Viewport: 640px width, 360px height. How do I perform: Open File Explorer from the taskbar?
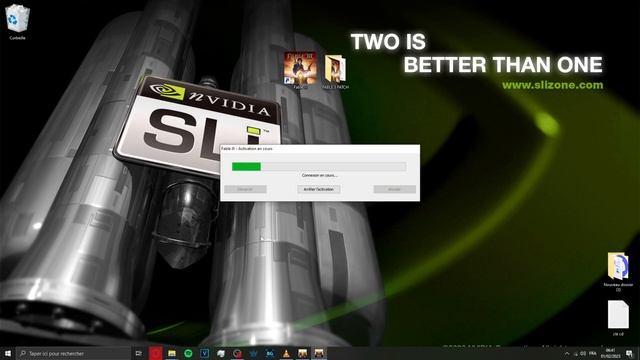point(172,353)
